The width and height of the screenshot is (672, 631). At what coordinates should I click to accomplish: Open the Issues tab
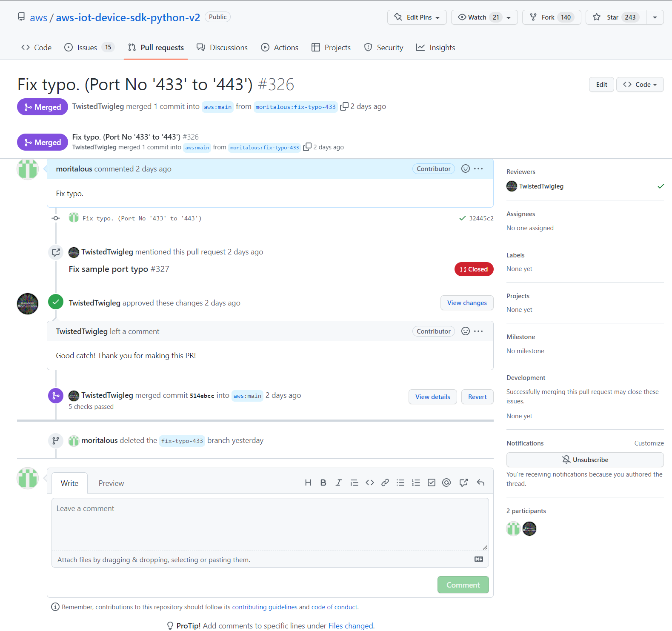(x=87, y=48)
